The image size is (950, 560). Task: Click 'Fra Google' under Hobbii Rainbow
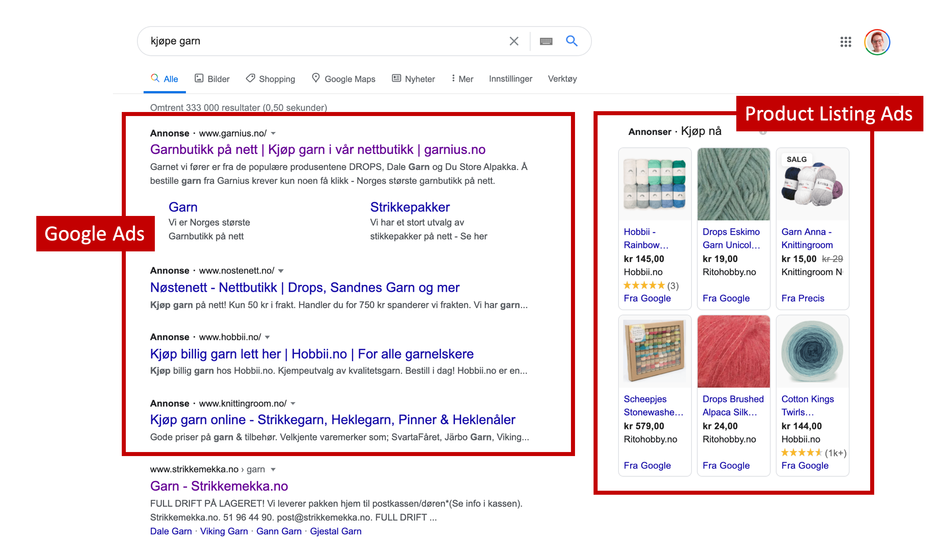tap(647, 299)
